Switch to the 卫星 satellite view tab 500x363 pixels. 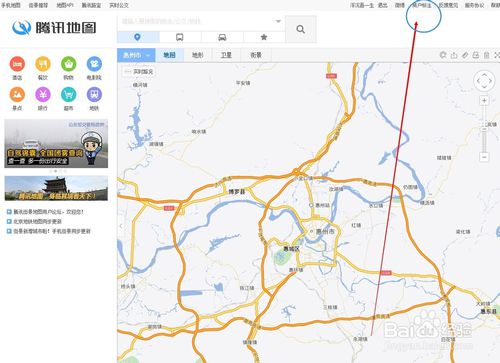pyautogui.click(x=226, y=55)
